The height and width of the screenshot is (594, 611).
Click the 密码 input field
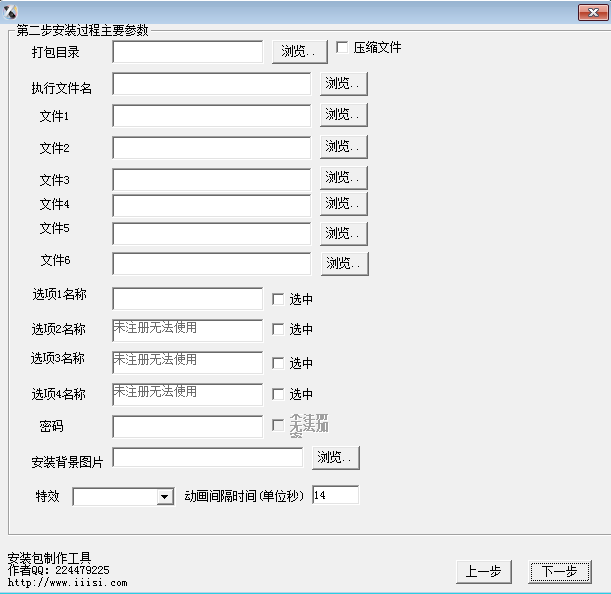coord(187,426)
